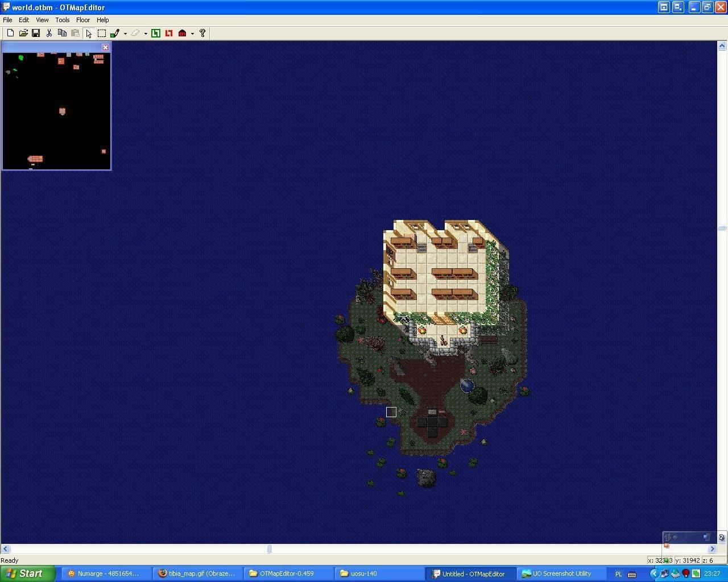
Task: Click the PL language indicator
Action: [x=618, y=574]
